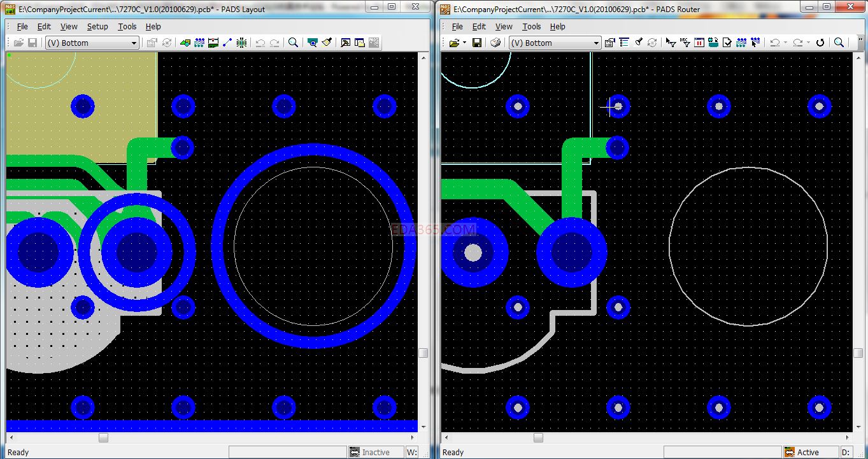Open the Route Editing toolbar icon in Router
The height and width of the screenshot is (459, 868).
[x=755, y=43]
